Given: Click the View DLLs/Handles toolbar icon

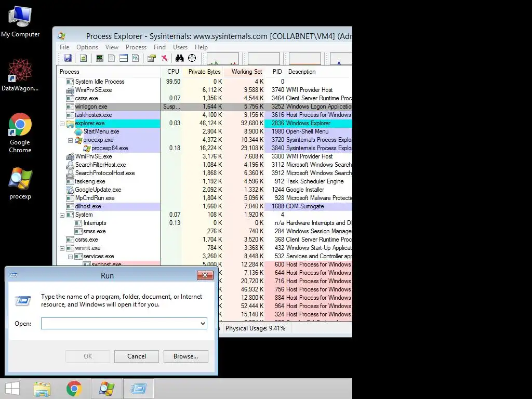Looking at the screenshot, I should [x=136, y=58].
